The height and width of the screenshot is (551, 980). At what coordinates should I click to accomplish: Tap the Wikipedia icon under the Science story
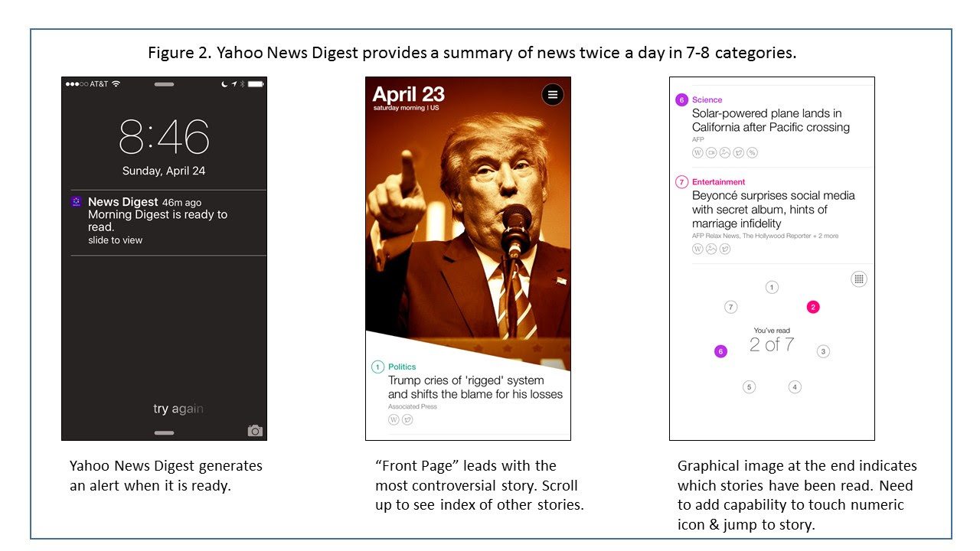click(x=697, y=153)
